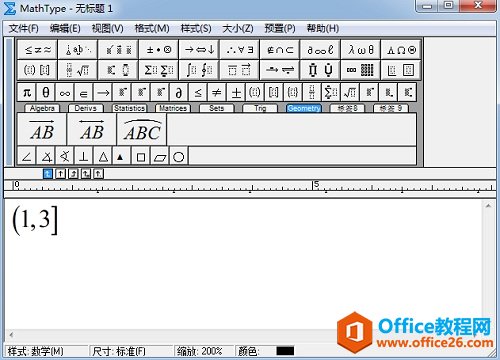
Task: Switch to the Derivs tab
Action: point(86,108)
